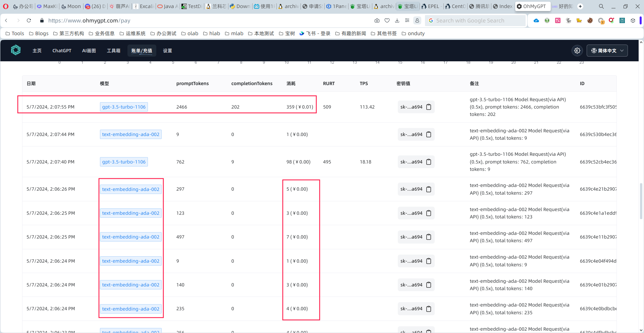The image size is (644, 333).
Task: Reload the page with the refresh icon
Action: pos(29,20)
